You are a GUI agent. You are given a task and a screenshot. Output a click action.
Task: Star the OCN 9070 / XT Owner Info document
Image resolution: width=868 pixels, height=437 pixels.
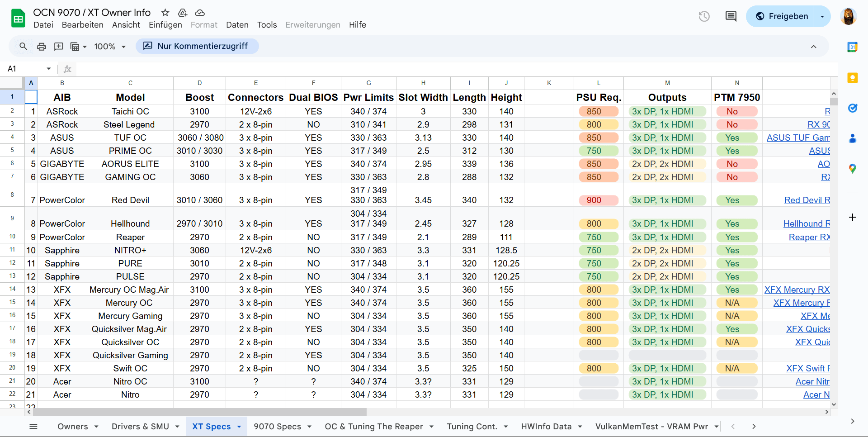pyautogui.click(x=165, y=13)
